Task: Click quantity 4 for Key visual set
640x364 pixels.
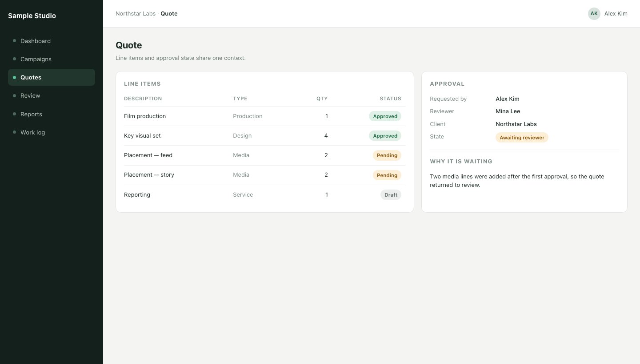Action: 326,136
